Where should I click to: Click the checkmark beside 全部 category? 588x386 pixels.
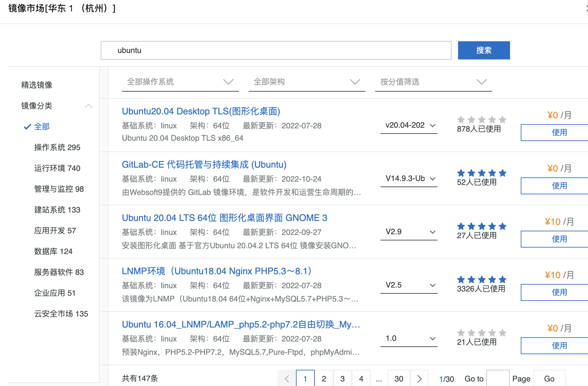[x=27, y=127]
